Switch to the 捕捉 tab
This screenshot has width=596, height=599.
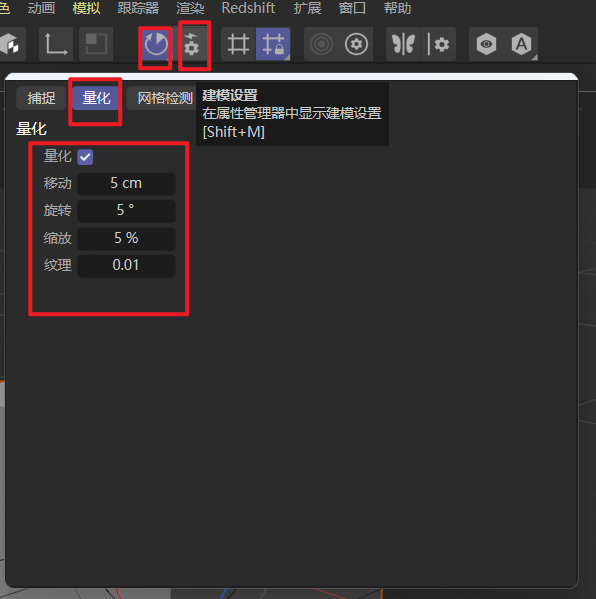(41, 98)
